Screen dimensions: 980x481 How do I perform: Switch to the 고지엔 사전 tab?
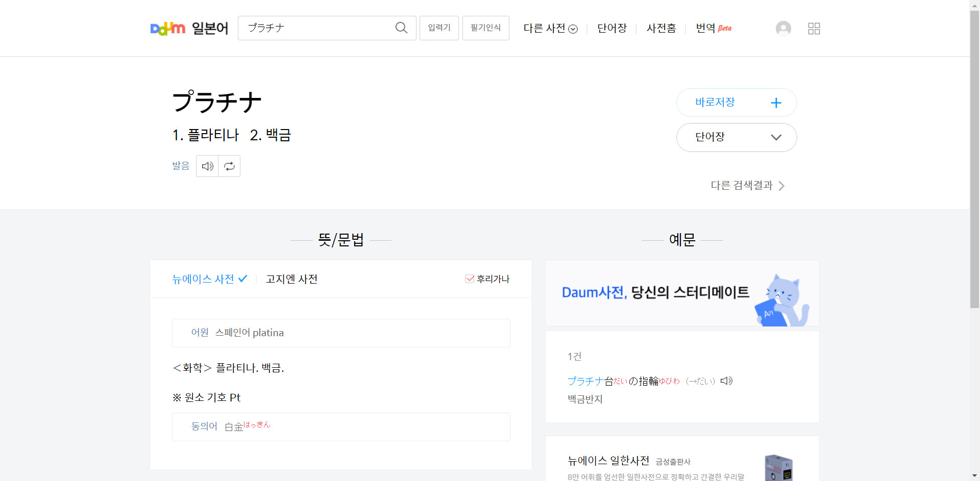(x=291, y=279)
